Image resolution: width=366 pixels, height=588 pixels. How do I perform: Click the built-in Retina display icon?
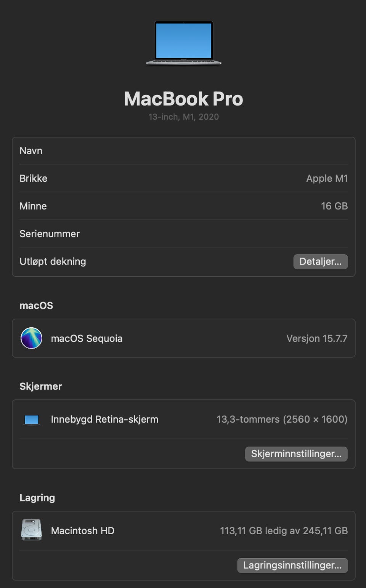pos(31,420)
